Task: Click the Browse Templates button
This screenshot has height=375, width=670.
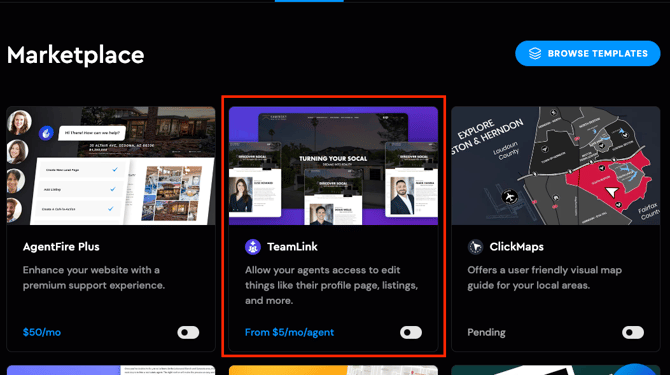Action: tap(588, 53)
